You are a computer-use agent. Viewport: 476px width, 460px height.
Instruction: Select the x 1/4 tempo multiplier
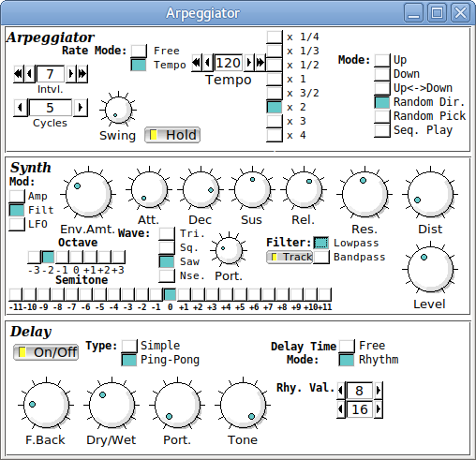point(275,37)
